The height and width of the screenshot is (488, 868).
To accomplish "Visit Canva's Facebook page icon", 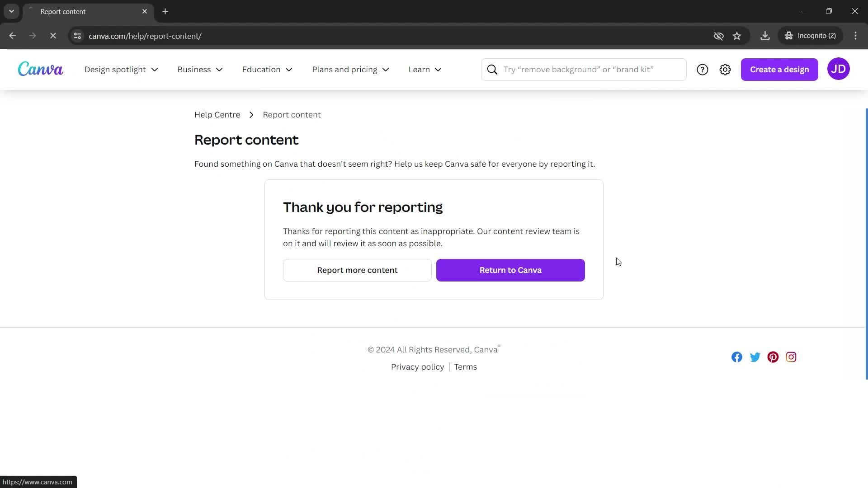I will 736,357.
